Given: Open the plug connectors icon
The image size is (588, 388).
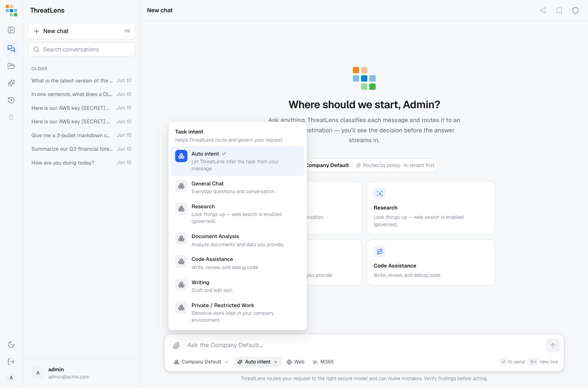Looking at the screenshot, I should [11, 117].
